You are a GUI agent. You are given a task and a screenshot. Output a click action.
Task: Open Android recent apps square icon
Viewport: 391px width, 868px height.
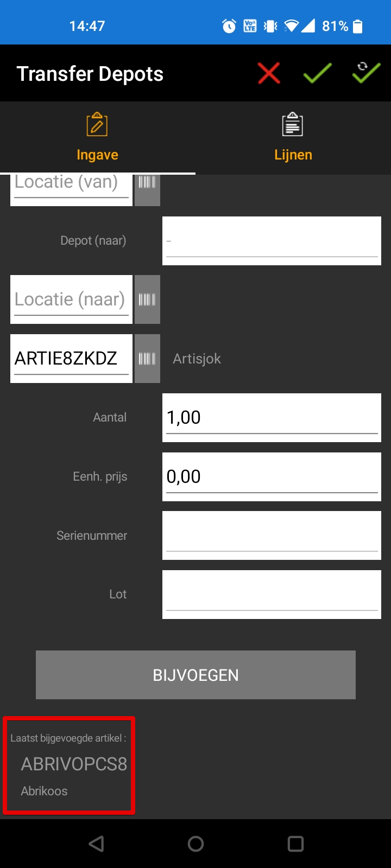295,844
